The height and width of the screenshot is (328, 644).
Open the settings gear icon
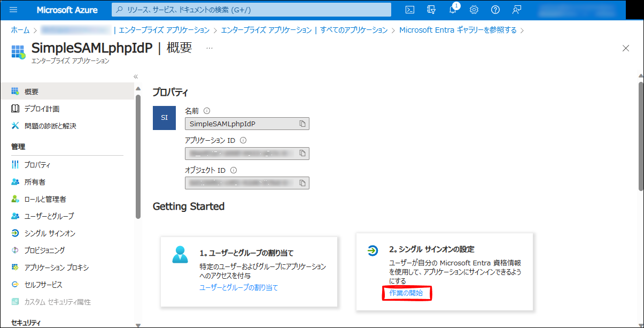474,10
